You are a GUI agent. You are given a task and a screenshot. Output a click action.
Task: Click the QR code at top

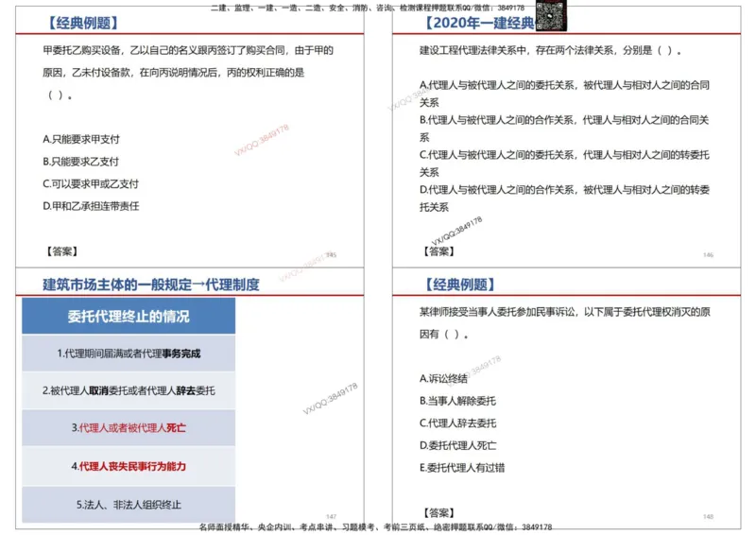click(551, 16)
